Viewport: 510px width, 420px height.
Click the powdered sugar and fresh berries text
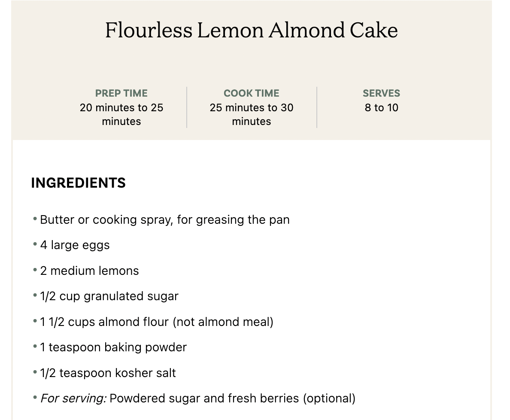click(x=204, y=399)
